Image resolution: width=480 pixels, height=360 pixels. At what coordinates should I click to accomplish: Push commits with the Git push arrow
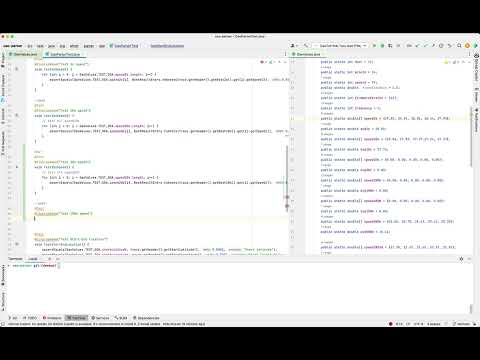coord(433,46)
